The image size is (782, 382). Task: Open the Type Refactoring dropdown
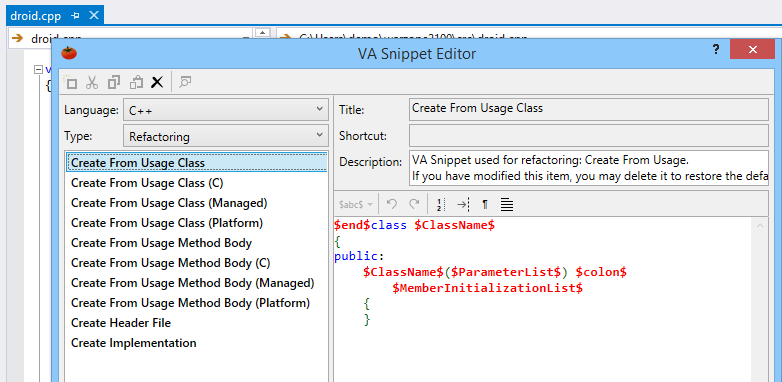click(x=226, y=136)
